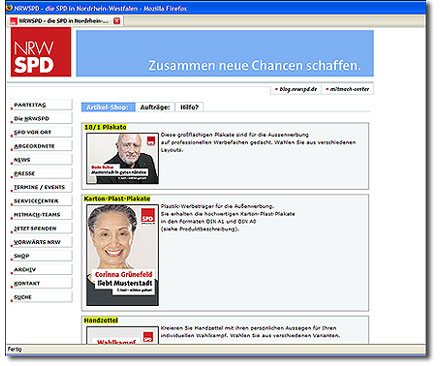Open Die NRWSPD menu item
Viewport: 440px width, 366px height.
(41, 118)
